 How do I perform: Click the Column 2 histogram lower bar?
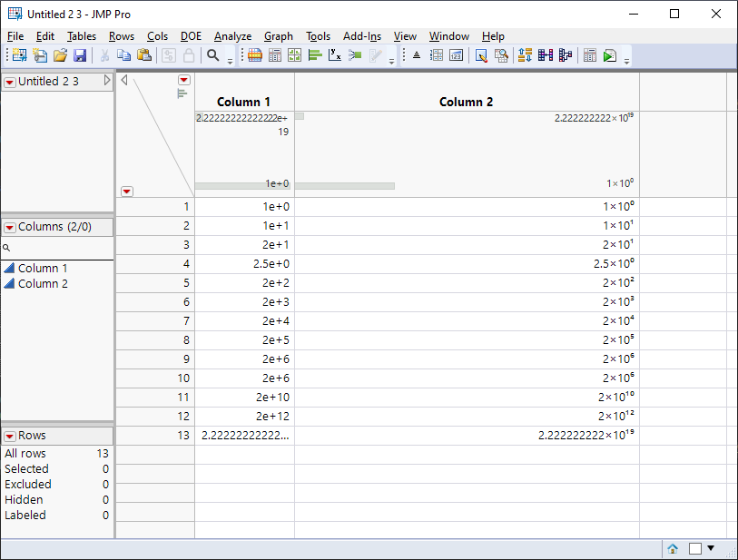(345, 186)
